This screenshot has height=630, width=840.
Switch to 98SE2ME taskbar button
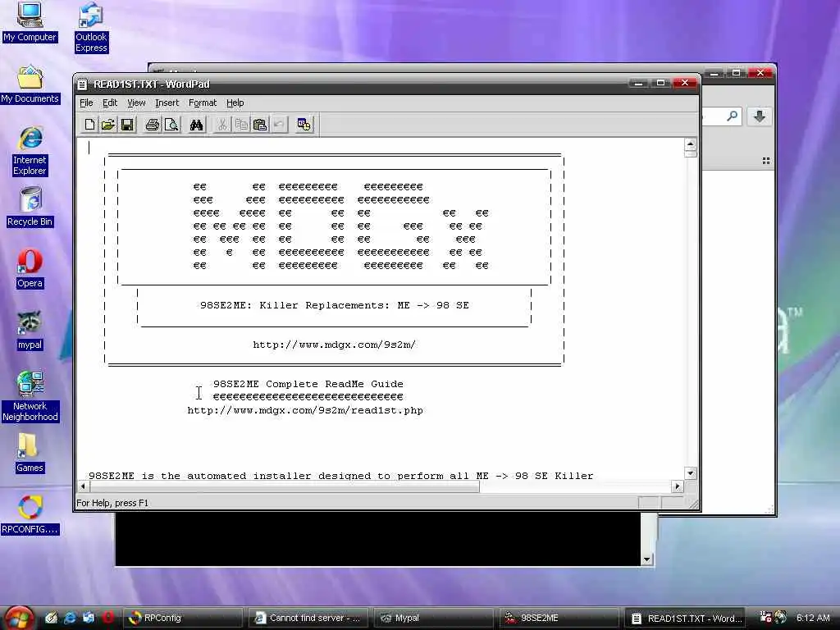559,618
